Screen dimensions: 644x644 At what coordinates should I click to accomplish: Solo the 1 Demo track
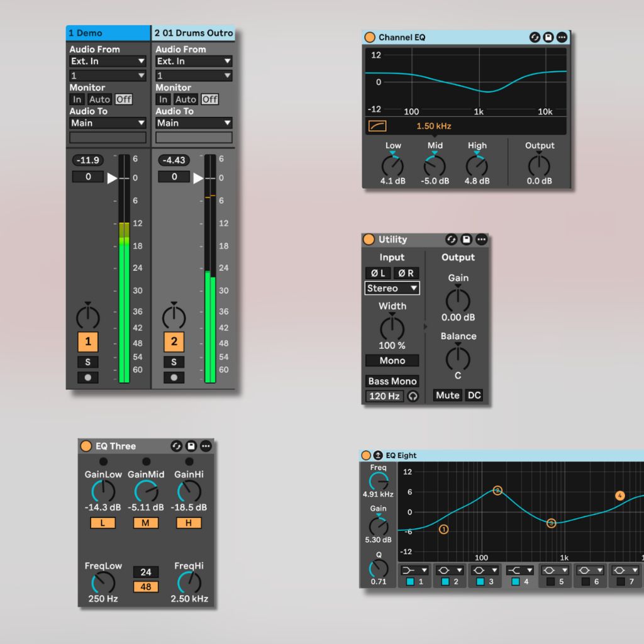[x=87, y=362]
